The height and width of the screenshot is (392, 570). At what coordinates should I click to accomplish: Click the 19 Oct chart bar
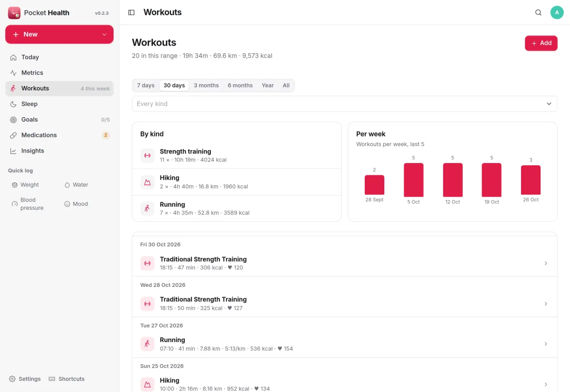coord(492,180)
